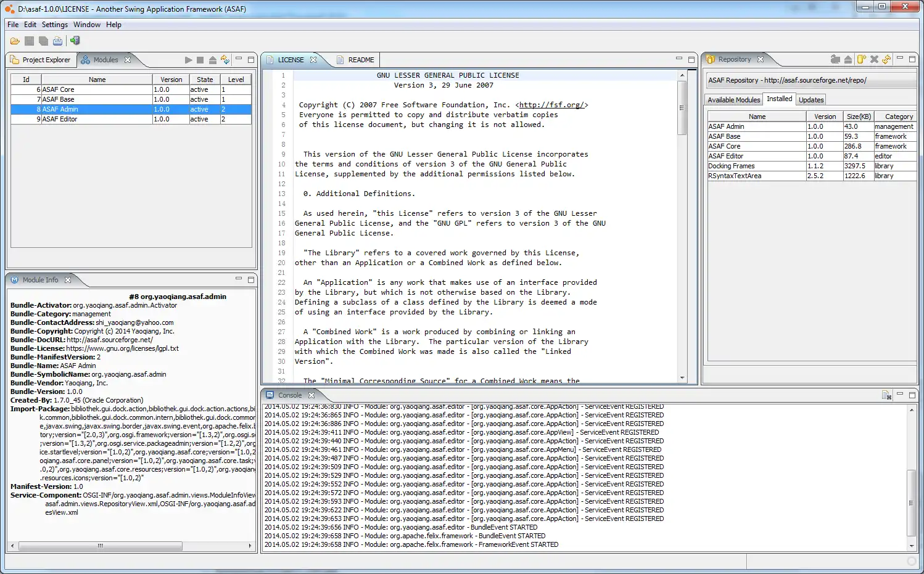Select ASAF Admin in Modules table
Image resolution: width=924 pixels, height=574 pixels.
click(131, 109)
